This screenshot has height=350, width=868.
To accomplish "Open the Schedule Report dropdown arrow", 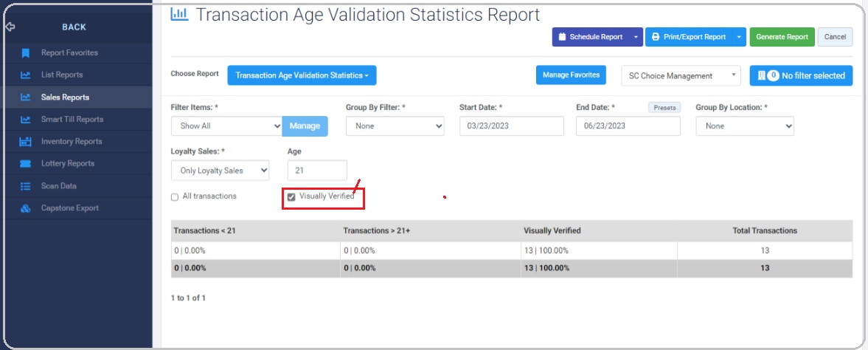I will tap(636, 37).
